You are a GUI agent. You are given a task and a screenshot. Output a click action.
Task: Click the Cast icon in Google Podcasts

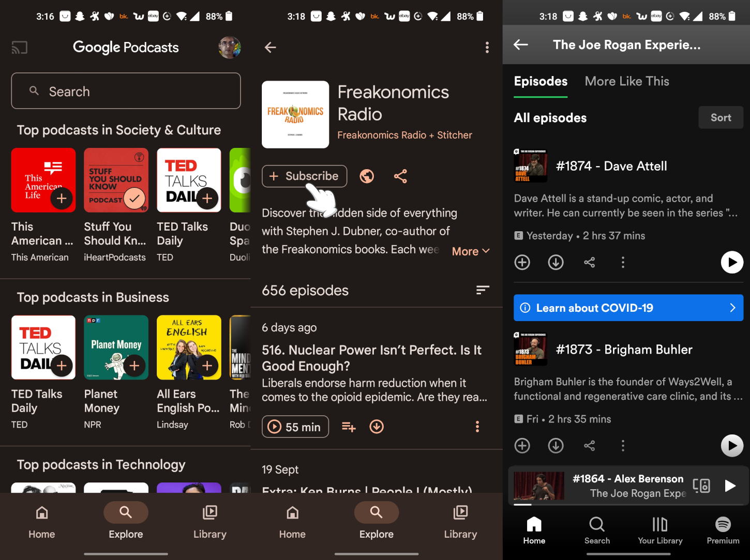(19, 47)
